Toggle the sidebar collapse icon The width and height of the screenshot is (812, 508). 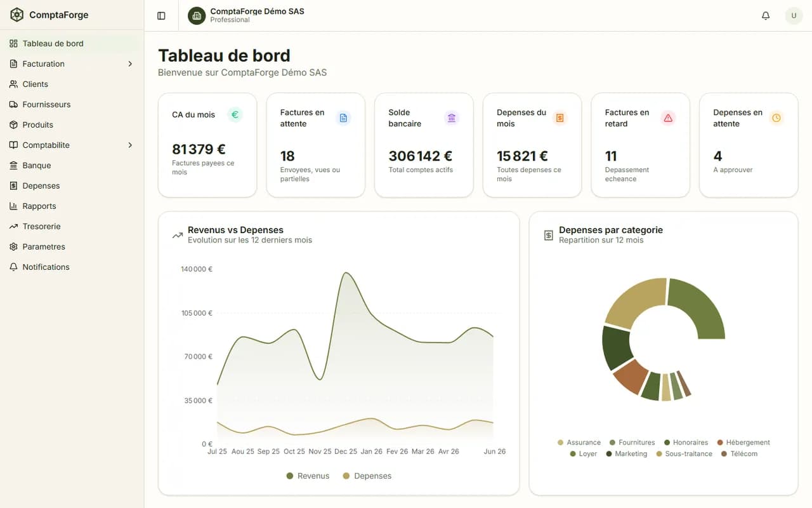161,16
